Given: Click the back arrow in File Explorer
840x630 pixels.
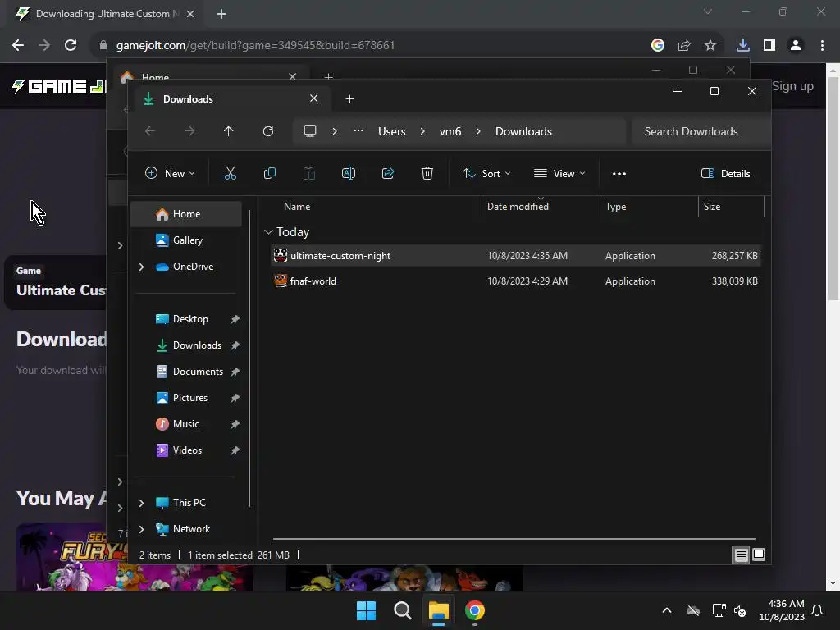Looking at the screenshot, I should point(150,131).
